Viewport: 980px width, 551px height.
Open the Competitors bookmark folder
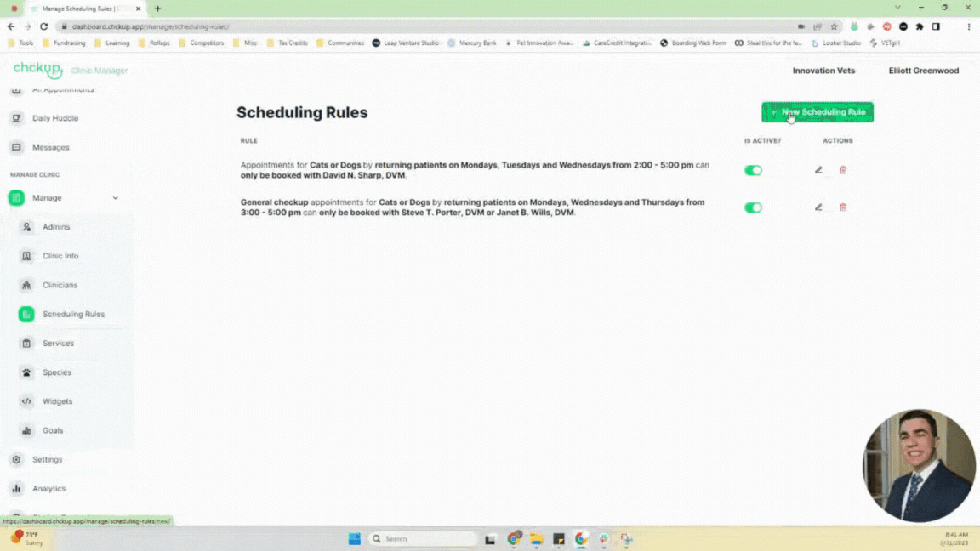pos(202,43)
